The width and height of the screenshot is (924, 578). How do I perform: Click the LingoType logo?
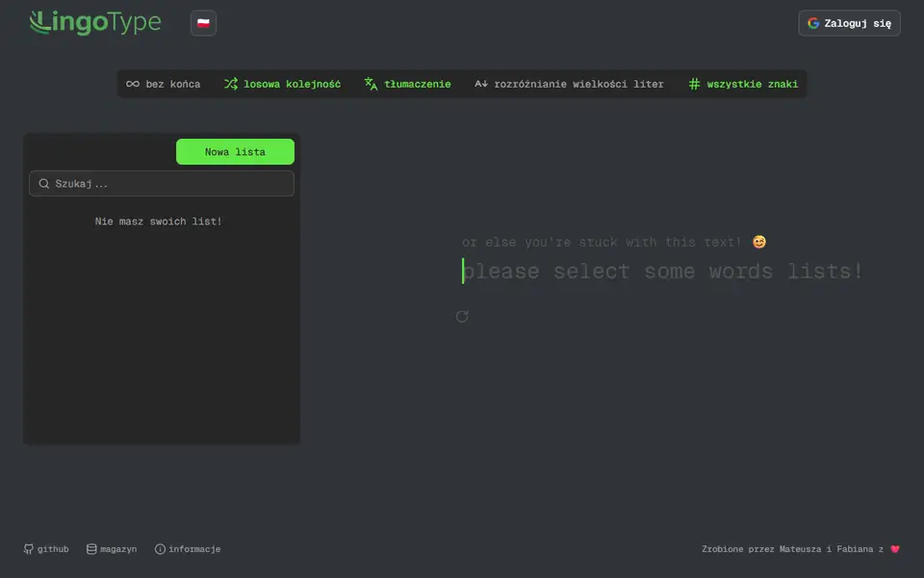pos(95,23)
